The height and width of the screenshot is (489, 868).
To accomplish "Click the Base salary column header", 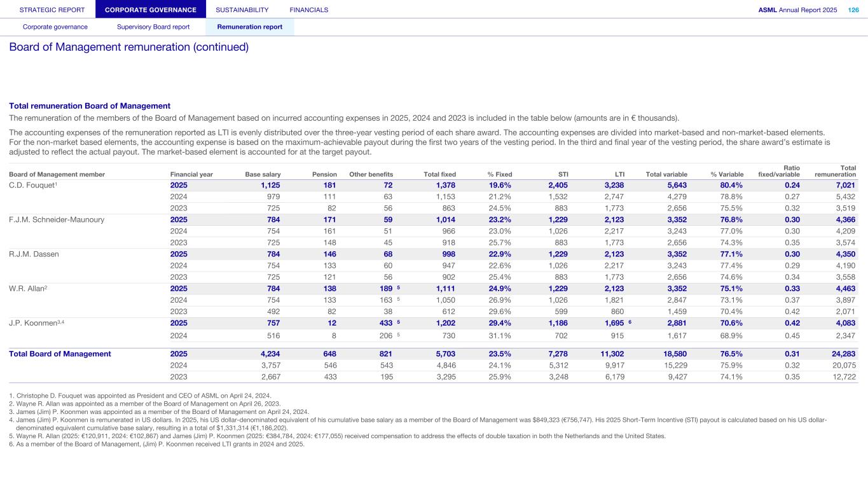I will point(263,174).
